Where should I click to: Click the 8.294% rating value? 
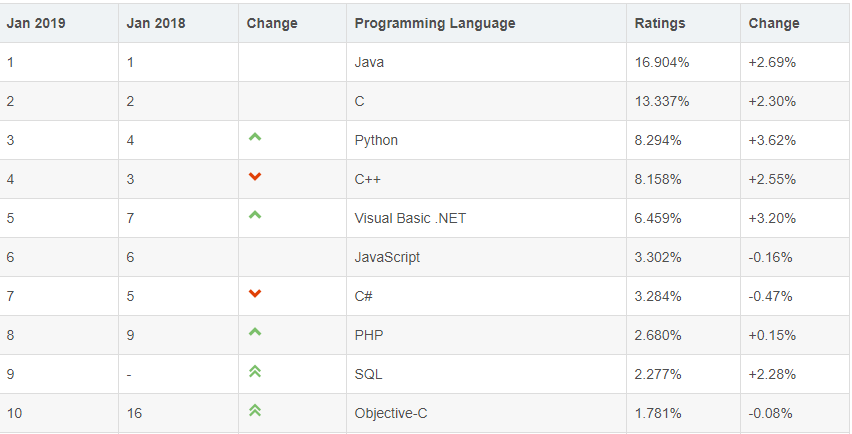point(658,141)
